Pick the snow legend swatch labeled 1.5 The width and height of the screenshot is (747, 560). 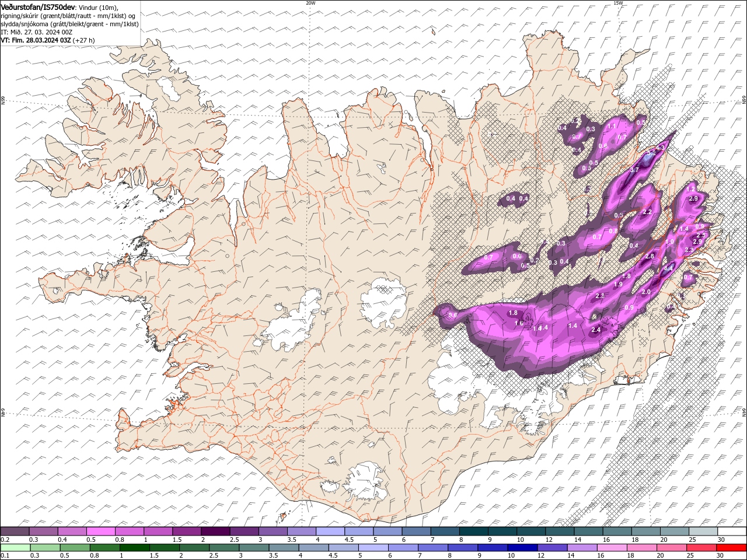click(x=186, y=531)
